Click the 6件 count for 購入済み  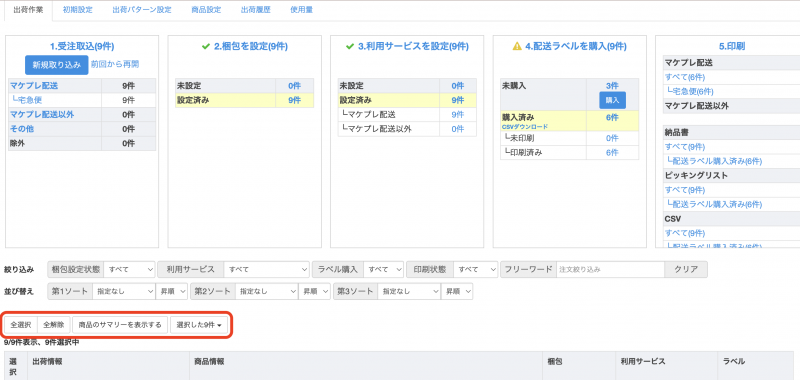click(612, 117)
